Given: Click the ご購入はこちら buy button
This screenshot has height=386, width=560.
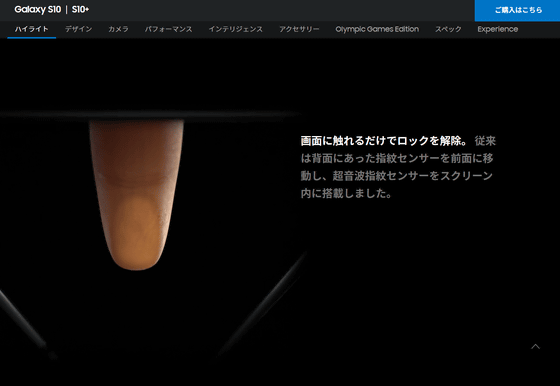Looking at the screenshot, I should pyautogui.click(x=518, y=10).
